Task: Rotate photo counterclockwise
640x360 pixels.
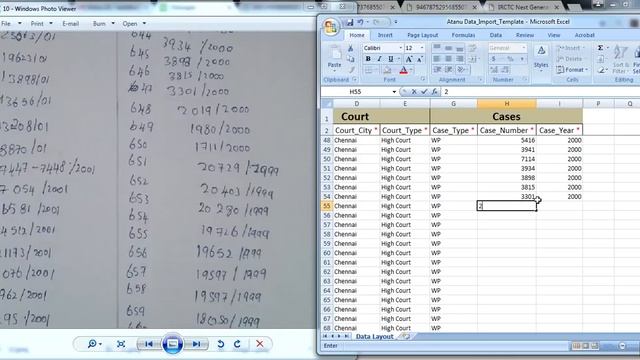Action: tap(220, 344)
